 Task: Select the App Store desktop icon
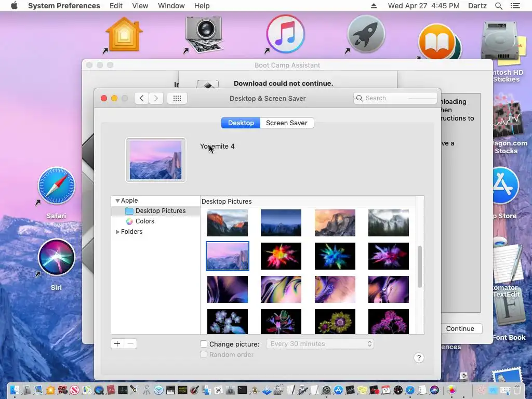(505, 185)
